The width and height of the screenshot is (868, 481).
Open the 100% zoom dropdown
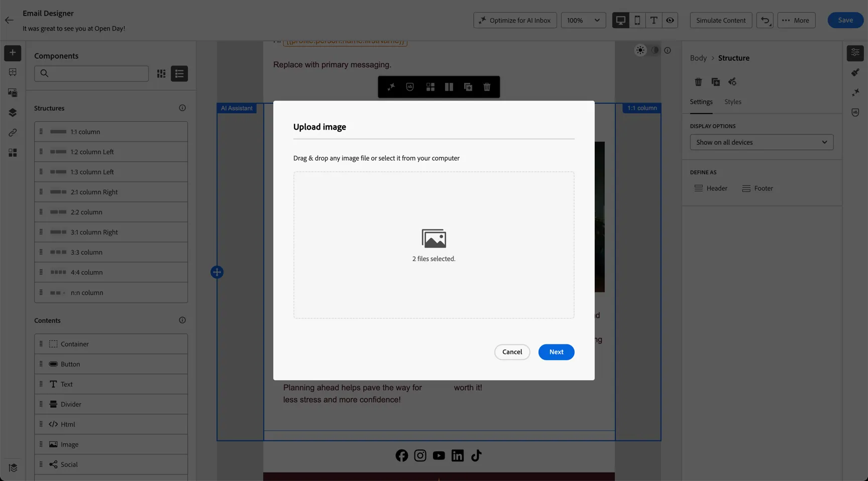point(583,20)
